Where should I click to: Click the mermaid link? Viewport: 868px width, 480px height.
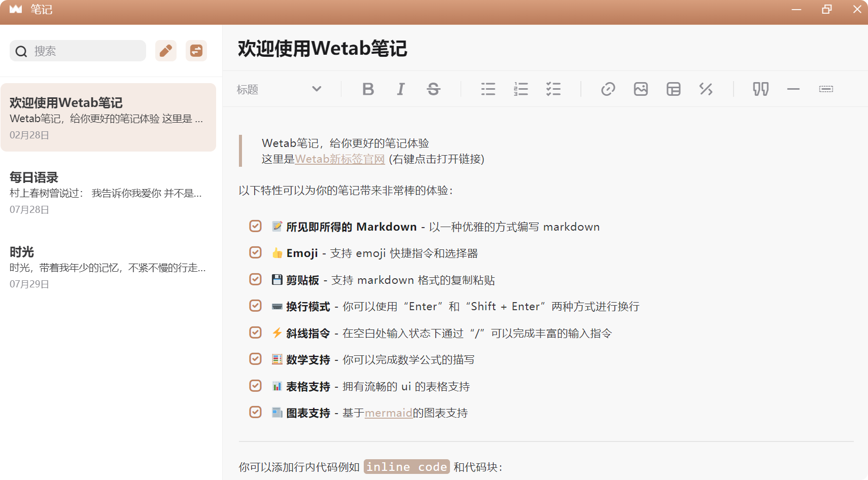click(x=389, y=413)
